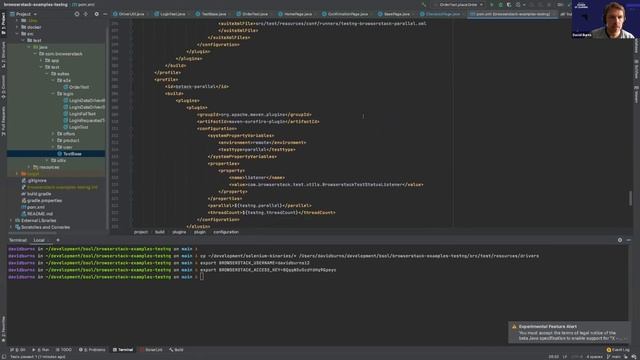The width and height of the screenshot is (640, 360).
Task: Click the Experimental Feature Alert notification
Action: [x=569, y=332]
